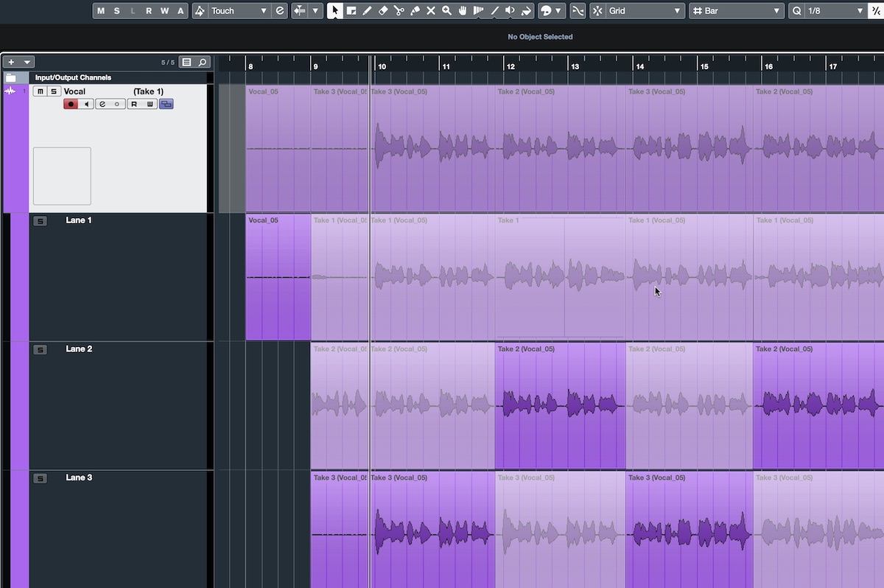This screenshot has width=884, height=588.
Task: Click the Take 1 track version label
Action: (149, 91)
